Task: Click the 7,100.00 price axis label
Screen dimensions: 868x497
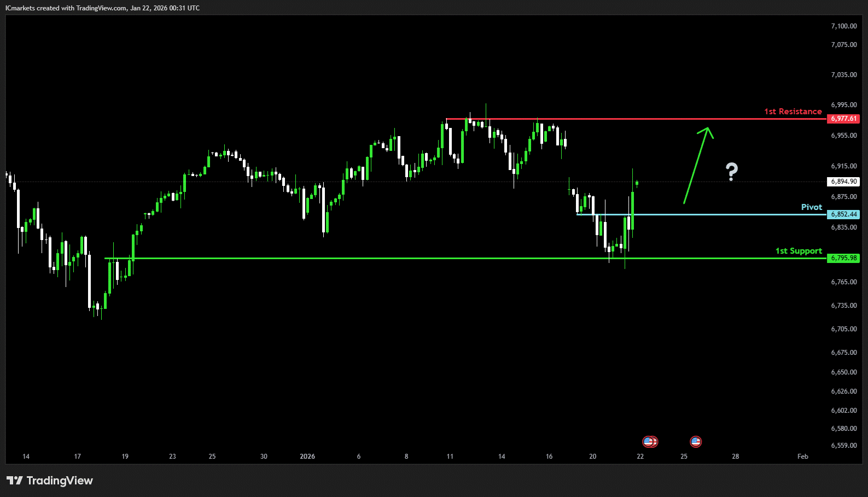Action: (843, 26)
